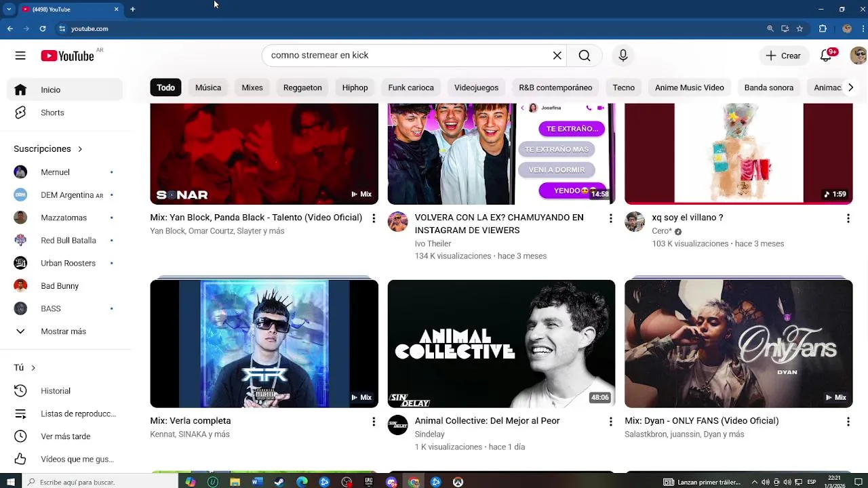Open options for Mix: Verla completa

pyautogui.click(x=374, y=422)
